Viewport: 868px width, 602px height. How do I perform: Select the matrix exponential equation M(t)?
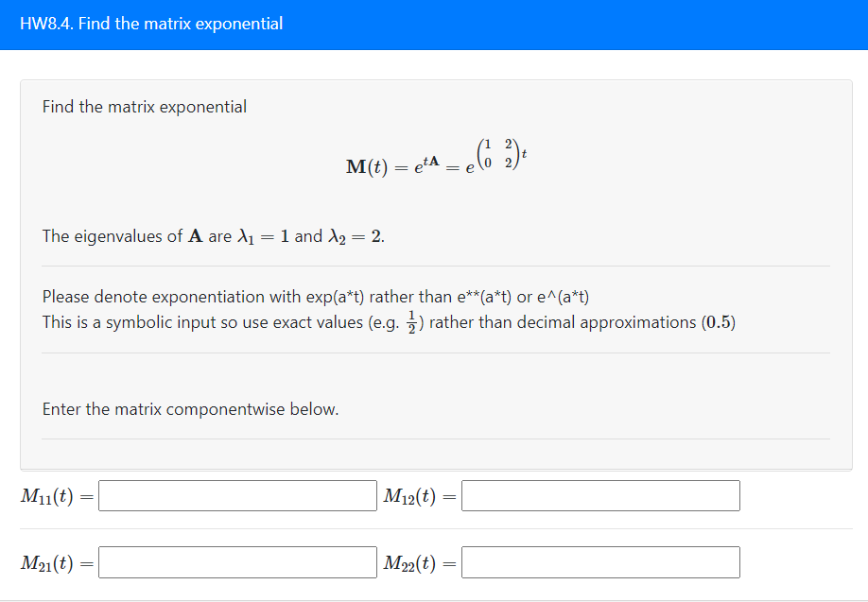(434, 159)
